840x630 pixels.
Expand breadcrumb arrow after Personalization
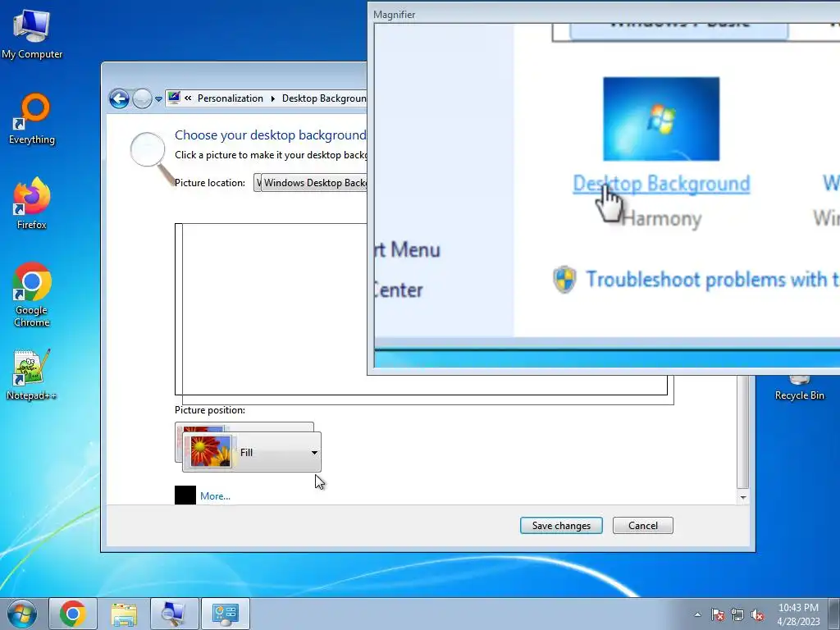(x=272, y=98)
